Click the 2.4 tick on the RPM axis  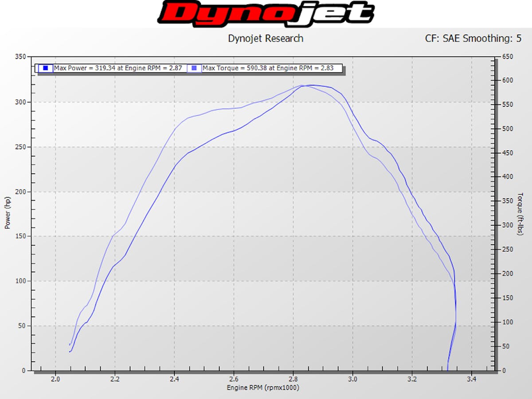(x=174, y=379)
